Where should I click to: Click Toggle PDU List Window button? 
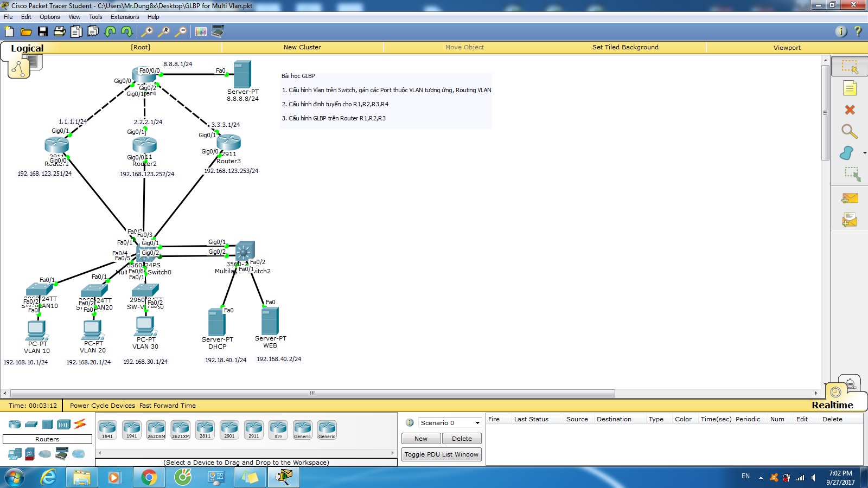[x=442, y=454]
